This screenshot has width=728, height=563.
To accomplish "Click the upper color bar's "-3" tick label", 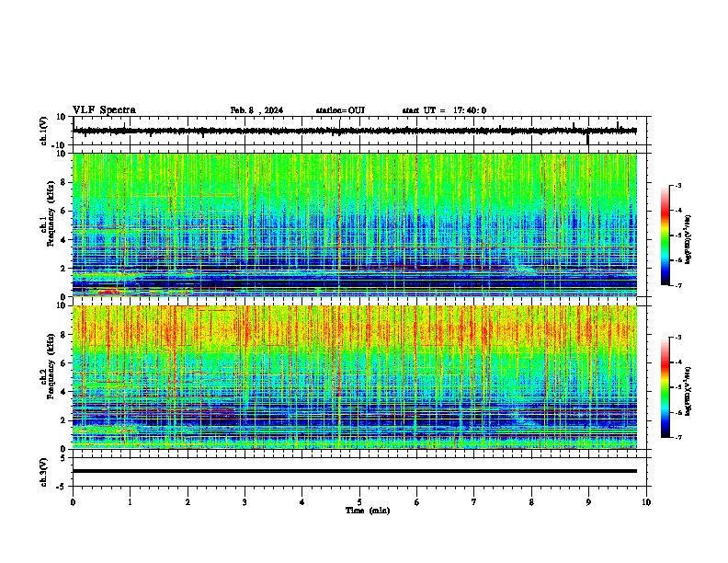I will pyautogui.click(x=677, y=185).
